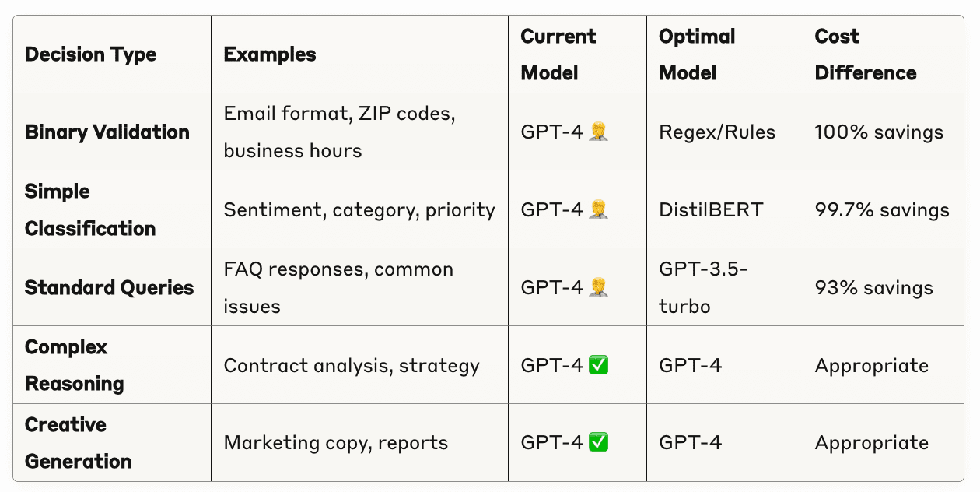Select the 93% savings cell
The image size is (980, 492).
coord(873,287)
